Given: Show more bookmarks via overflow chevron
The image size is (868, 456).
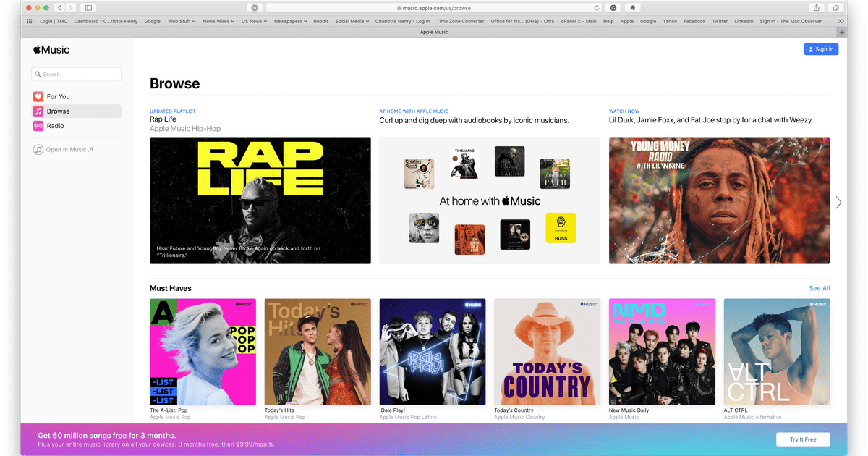Looking at the screenshot, I should [841, 21].
